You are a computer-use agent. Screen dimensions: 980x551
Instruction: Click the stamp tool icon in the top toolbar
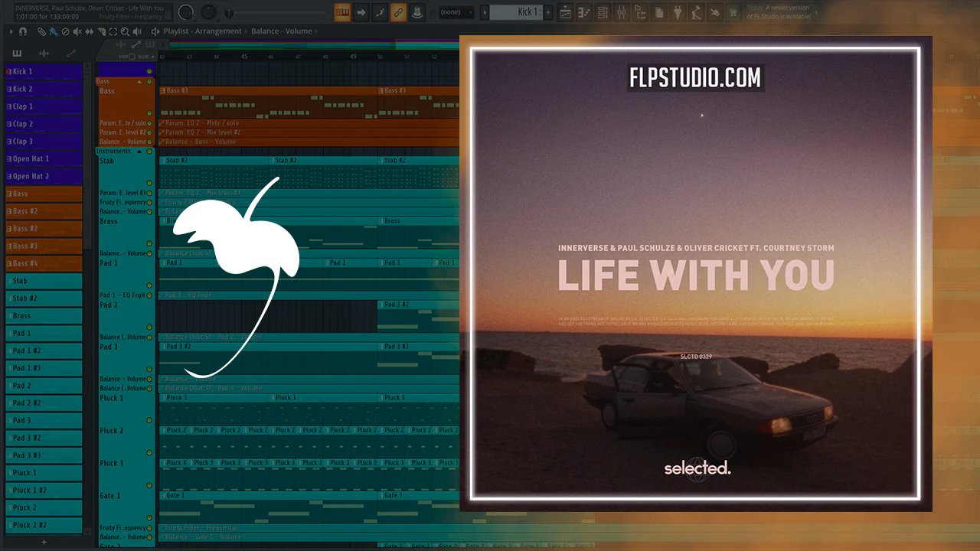click(x=416, y=12)
